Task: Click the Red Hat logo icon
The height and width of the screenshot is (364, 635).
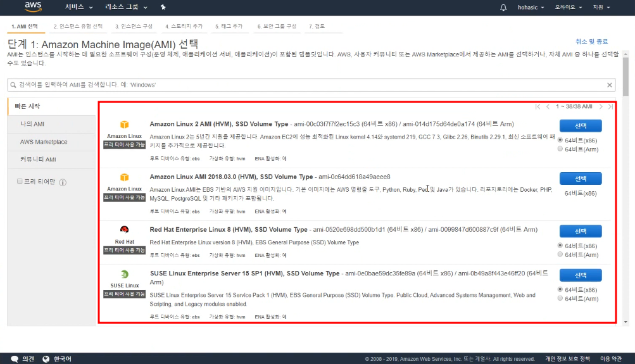Action: [x=124, y=230]
